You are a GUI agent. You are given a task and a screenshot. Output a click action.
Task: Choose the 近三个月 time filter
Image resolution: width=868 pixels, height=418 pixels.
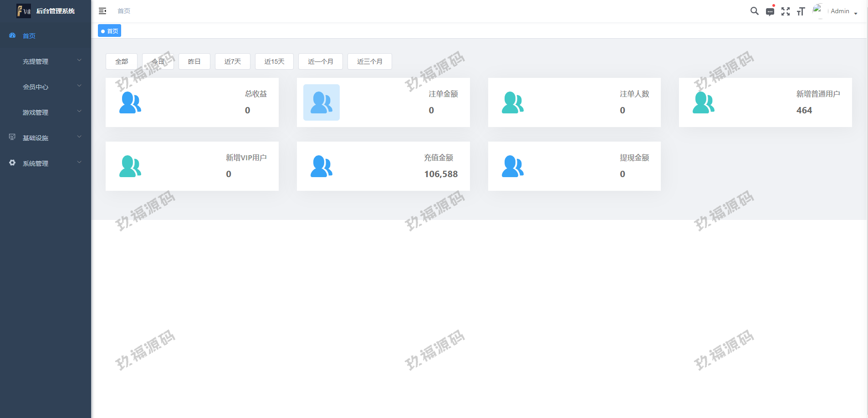coord(369,61)
